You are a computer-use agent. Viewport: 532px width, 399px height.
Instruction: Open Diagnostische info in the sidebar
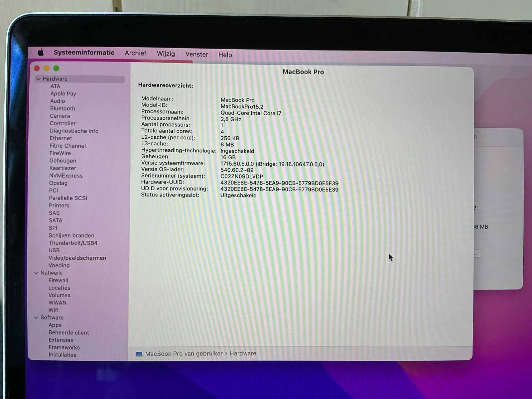(74, 131)
